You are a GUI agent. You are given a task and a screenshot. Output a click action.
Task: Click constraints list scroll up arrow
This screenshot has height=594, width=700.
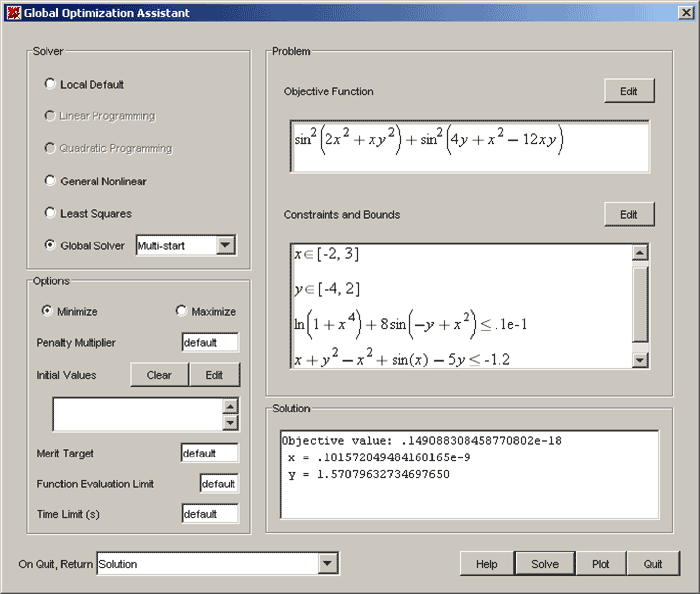pyautogui.click(x=640, y=253)
